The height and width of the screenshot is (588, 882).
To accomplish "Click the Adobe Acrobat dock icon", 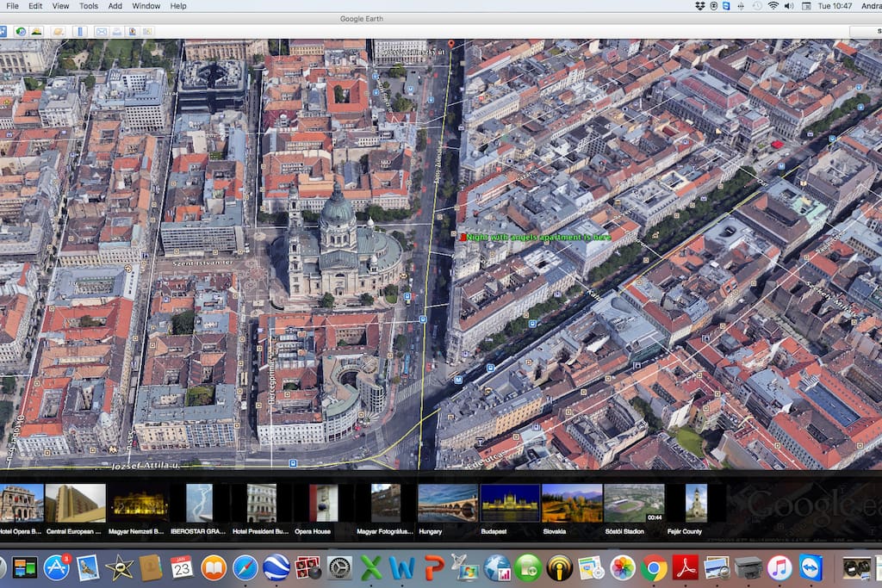I will click(685, 567).
